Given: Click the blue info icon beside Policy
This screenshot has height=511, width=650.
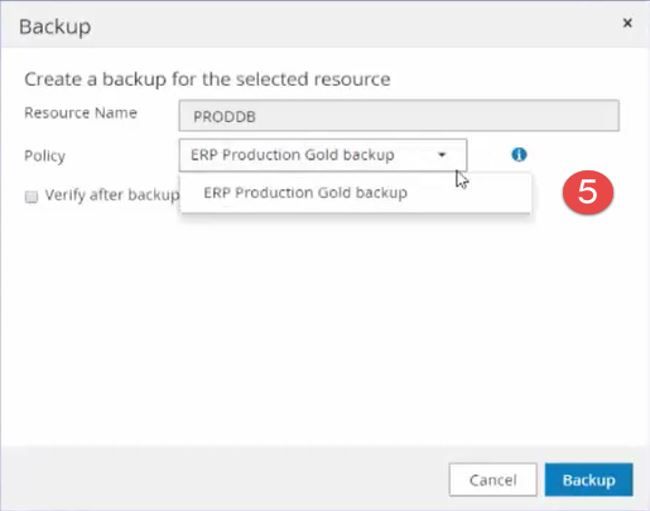Looking at the screenshot, I should point(519,155).
